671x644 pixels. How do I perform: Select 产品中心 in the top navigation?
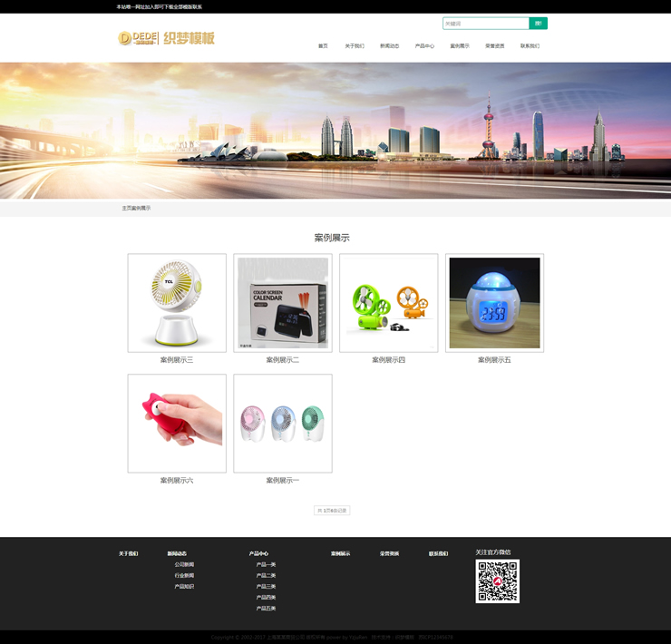tap(424, 46)
